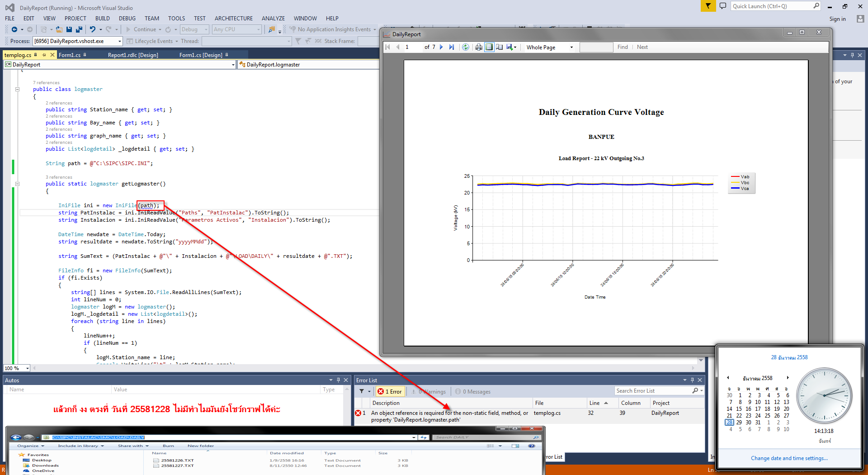Click Change date and time settings link
The height and width of the screenshot is (475, 868).
(x=789, y=458)
